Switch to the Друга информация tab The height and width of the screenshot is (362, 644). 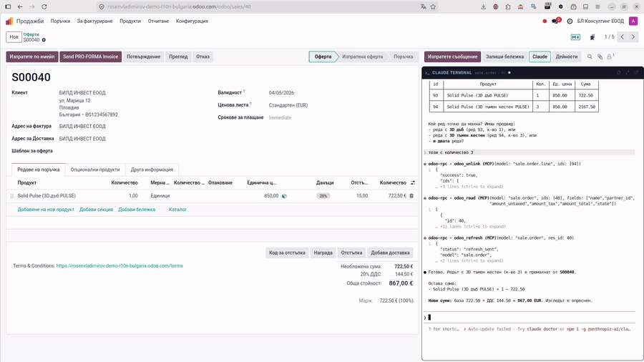[x=152, y=170]
